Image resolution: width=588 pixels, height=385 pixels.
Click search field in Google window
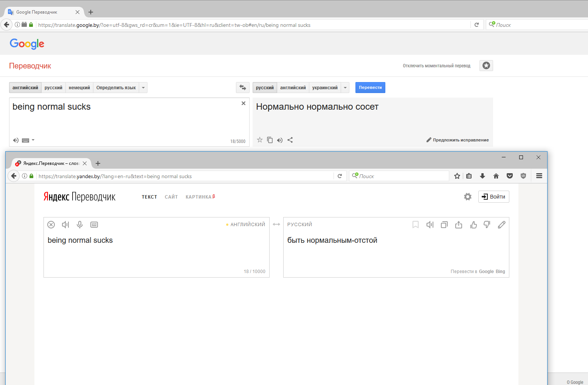[x=537, y=25]
